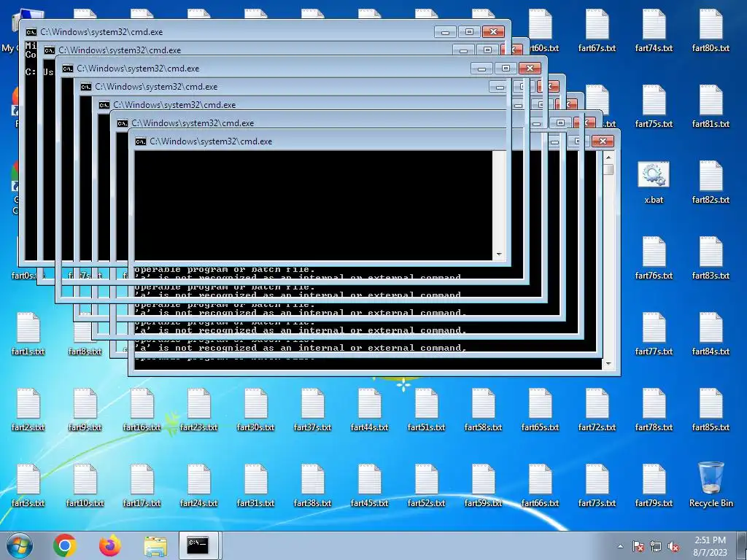Minimize the third cmd.exe window from top

click(x=481, y=69)
